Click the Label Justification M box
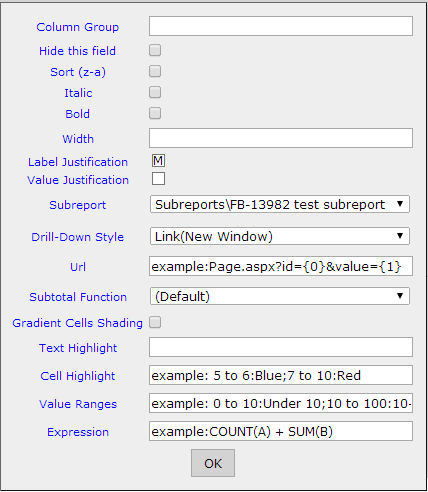The height and width of the screenshot is (492, 428). click(158, 161)
